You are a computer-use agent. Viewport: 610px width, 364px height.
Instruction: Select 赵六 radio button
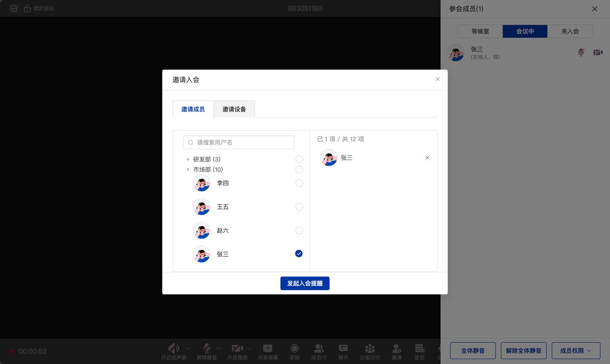tap(299, 230)
